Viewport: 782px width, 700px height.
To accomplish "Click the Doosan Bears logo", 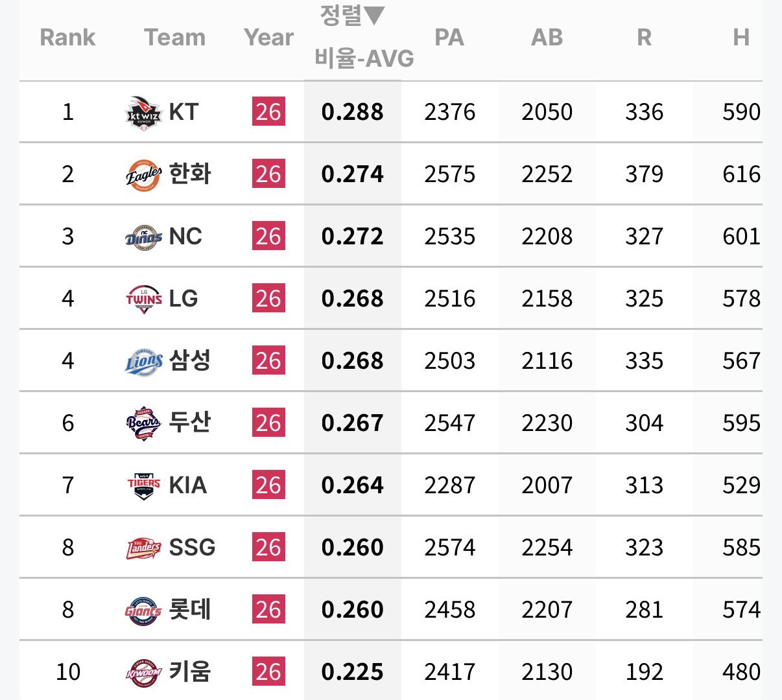I will [143, 424].
